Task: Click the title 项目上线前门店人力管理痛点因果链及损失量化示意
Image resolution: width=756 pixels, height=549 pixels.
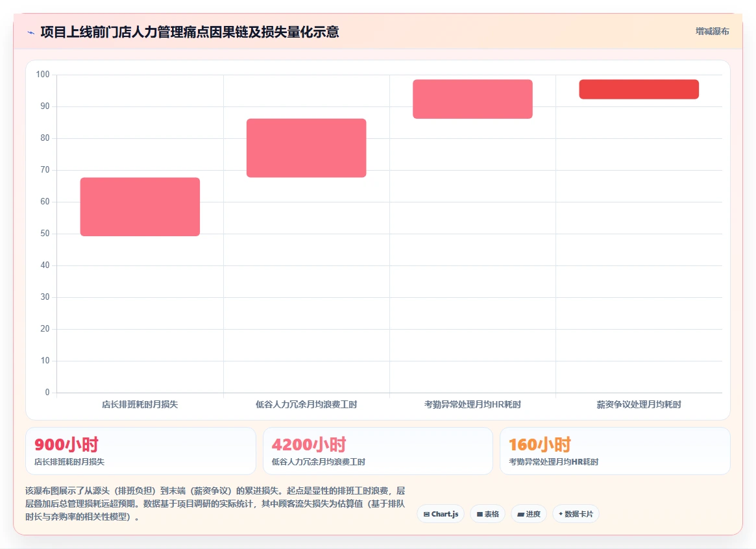Action: pos(189,32)
